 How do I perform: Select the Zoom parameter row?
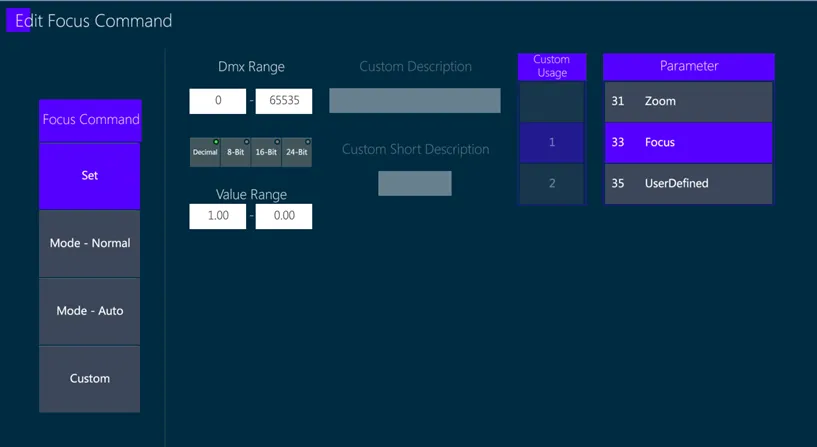(x=688, y=102)
